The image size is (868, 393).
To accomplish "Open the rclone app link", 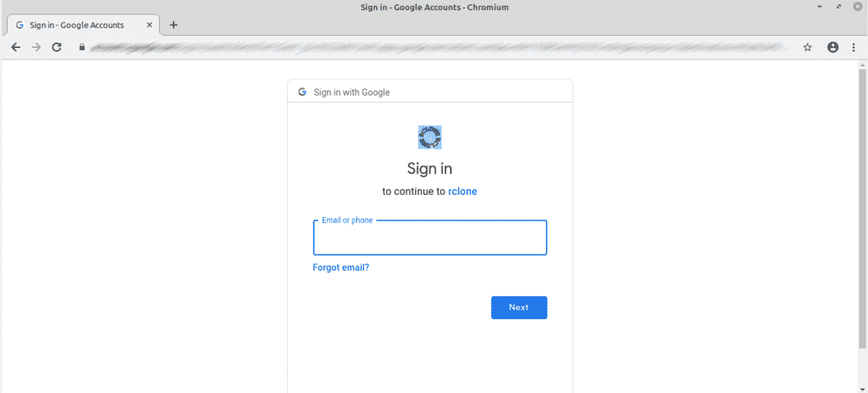I will [x=462, y=191].
